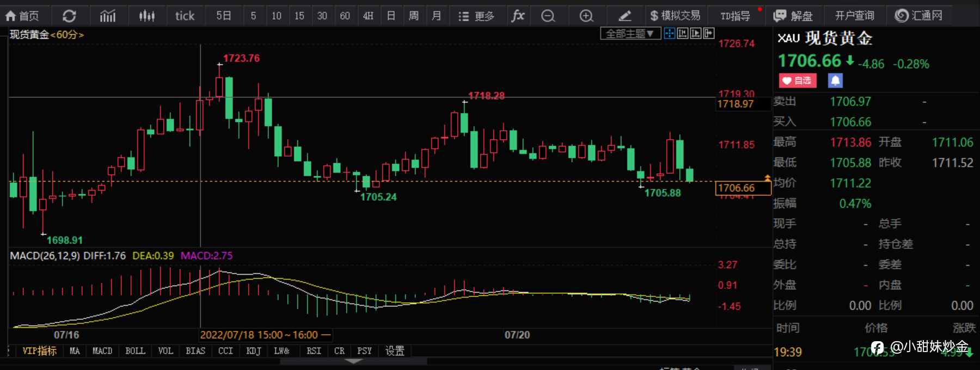Screen dimensions: 980x370
Task: Select the 15 minute timeframe
Action: [299, 16]
